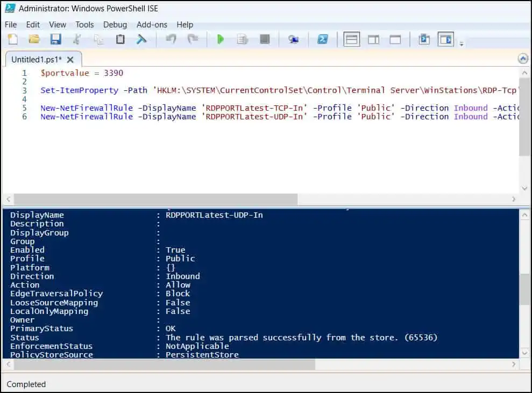
Task: Open the Tools menu
Action: pyautogui.click(x=84, y=25)
